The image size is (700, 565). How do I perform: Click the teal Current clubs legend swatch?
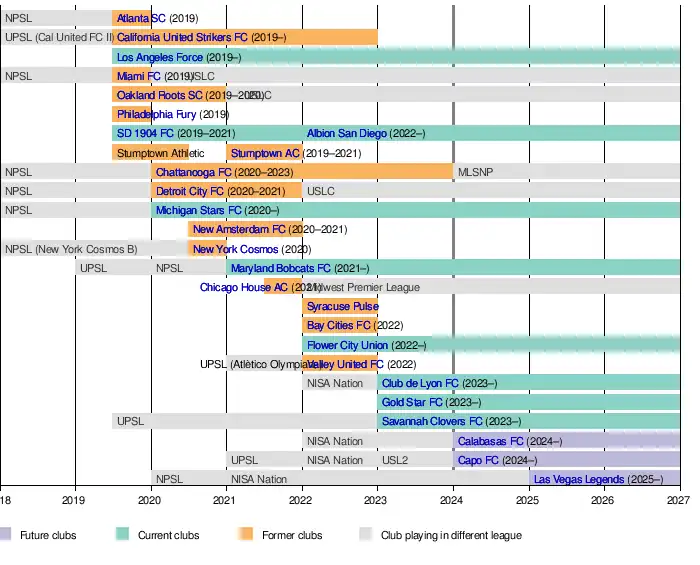tap(122, 535)
